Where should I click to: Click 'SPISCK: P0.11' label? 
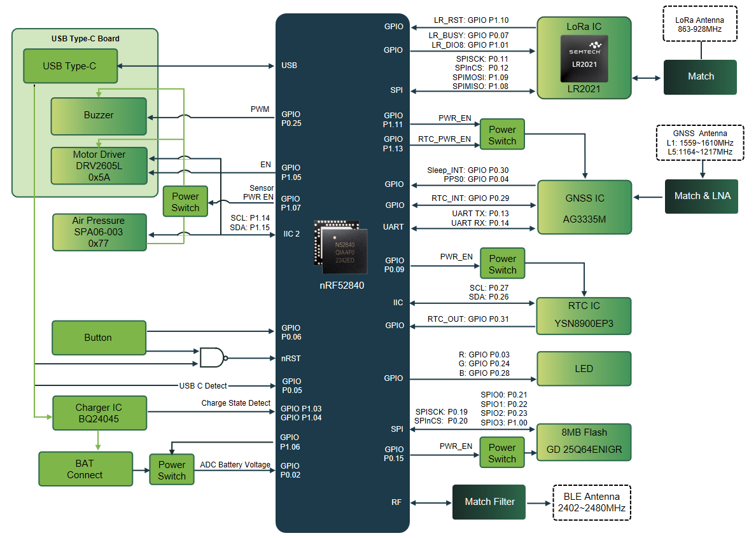point(482,59)
